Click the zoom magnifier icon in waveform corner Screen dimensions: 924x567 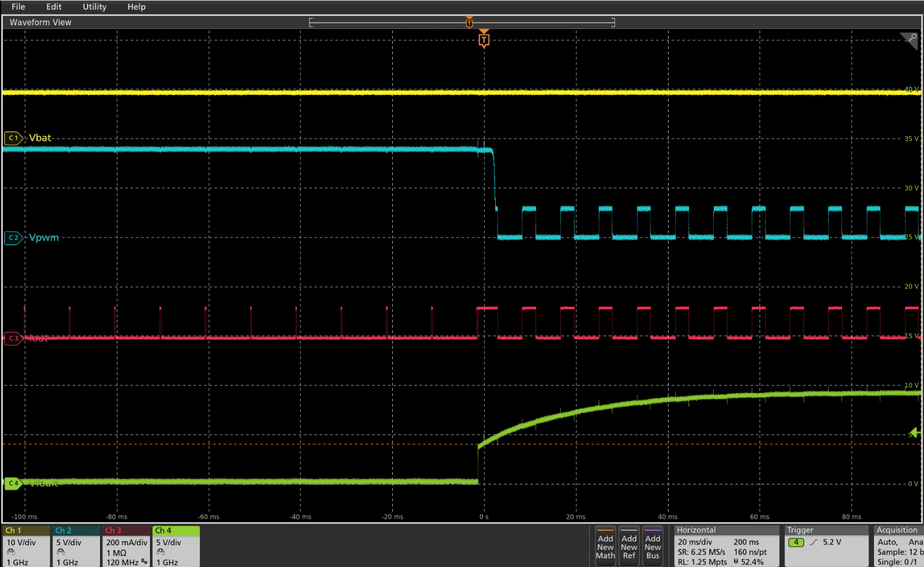[x=910, y=40]
